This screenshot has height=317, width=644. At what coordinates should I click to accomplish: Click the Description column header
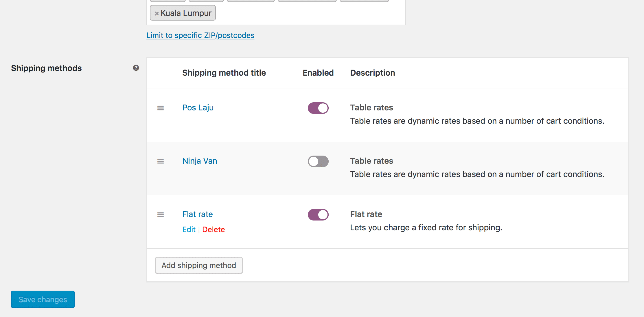click(x=372, y=73)
